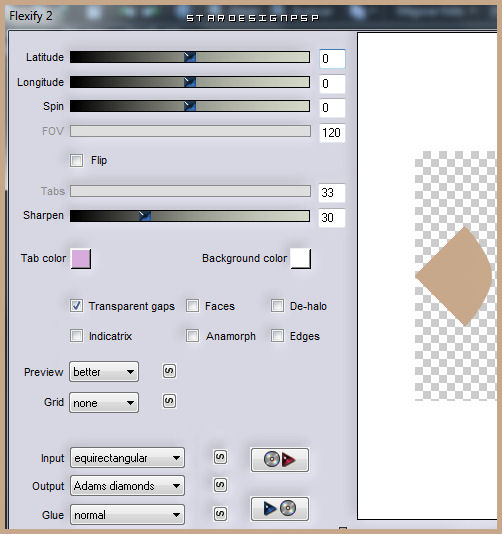
Task: Open the Preview quality dropdown
Action: [104, 372]
